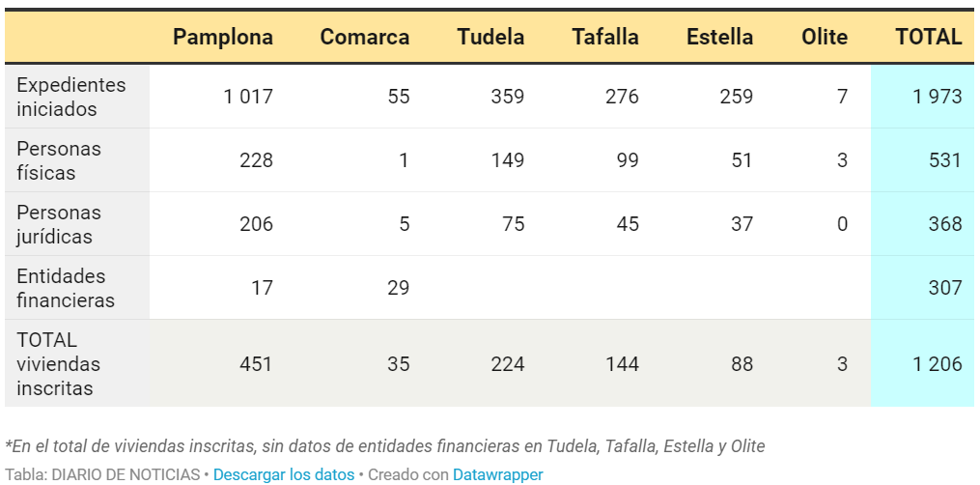The image size is (980, 485).
Task: Select the Estella column header
Action: coord(720,37)
